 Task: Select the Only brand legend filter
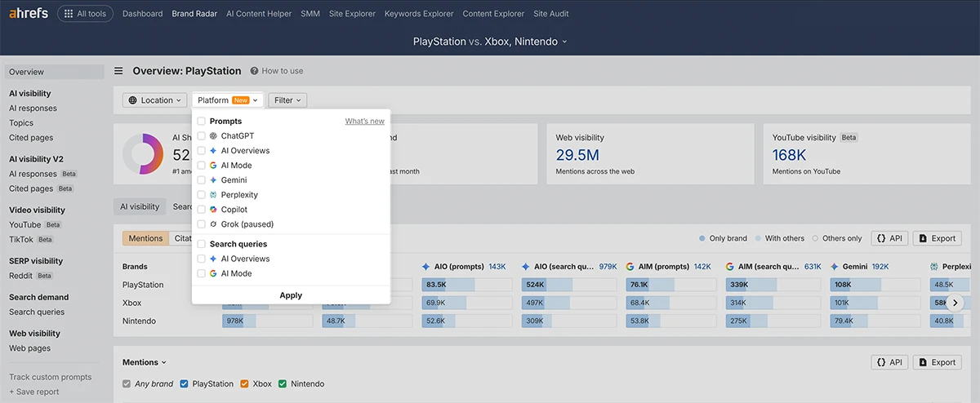pyautogui.click(x=723, y=238)
